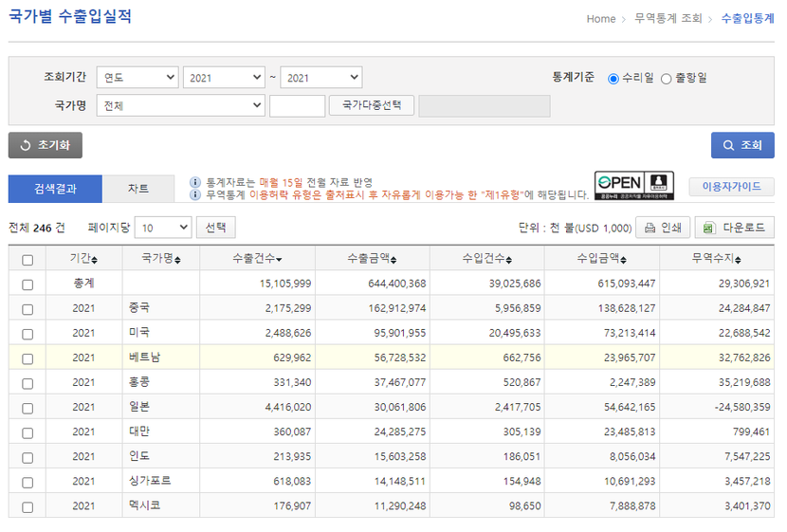Click the OPEN 공공누리 license badge

(x=634, y=186)
